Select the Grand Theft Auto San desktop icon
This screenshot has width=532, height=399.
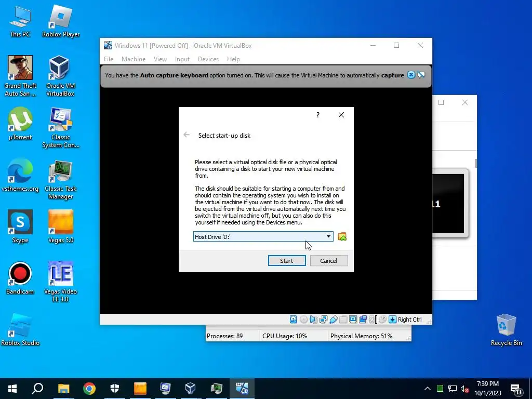pos(20,76)
